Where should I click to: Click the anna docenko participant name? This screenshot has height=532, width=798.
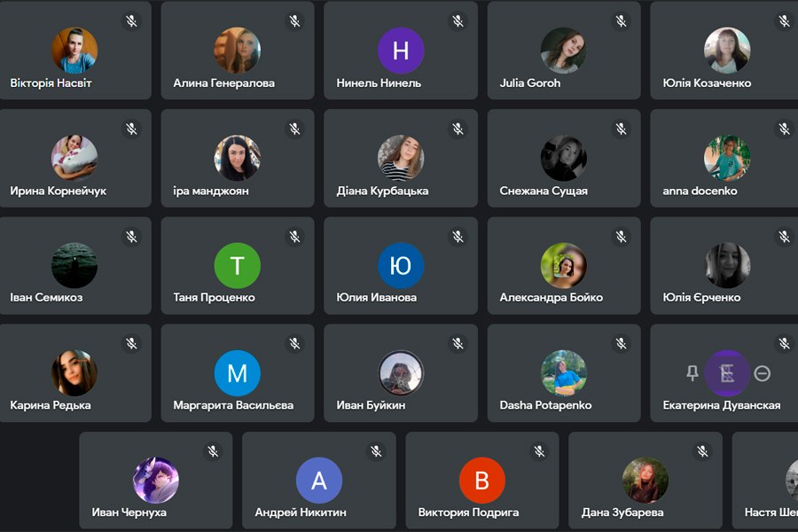pyautogui.click(x=700, y=191)
